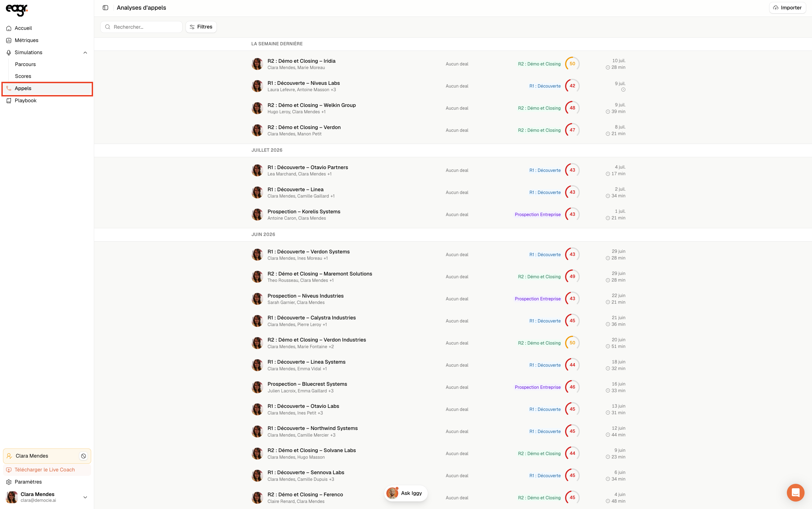The image size is (812, 509).
Task: Click participants Hugo Leroy, Clara Mendes +1
Action: [x=296, y=112]
